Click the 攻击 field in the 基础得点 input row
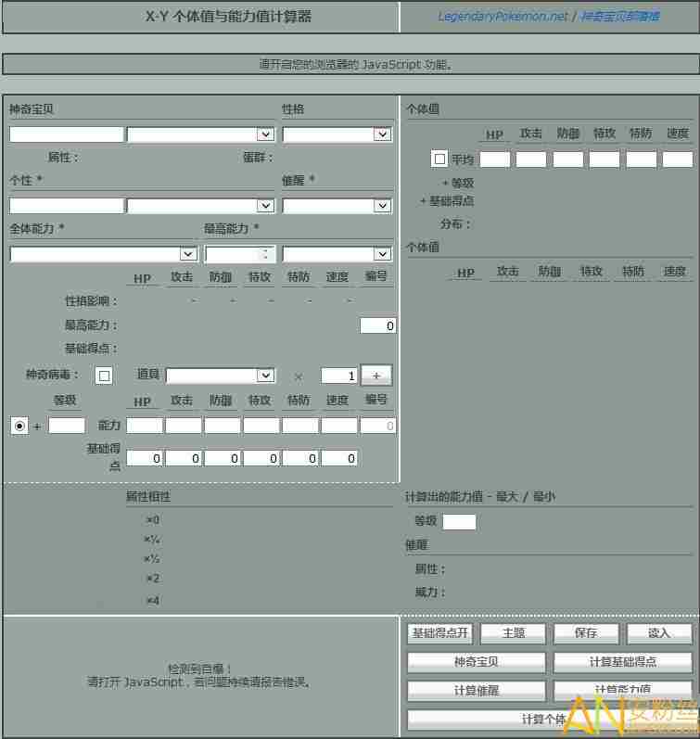The image size is (700, 739). coord(184,458)
